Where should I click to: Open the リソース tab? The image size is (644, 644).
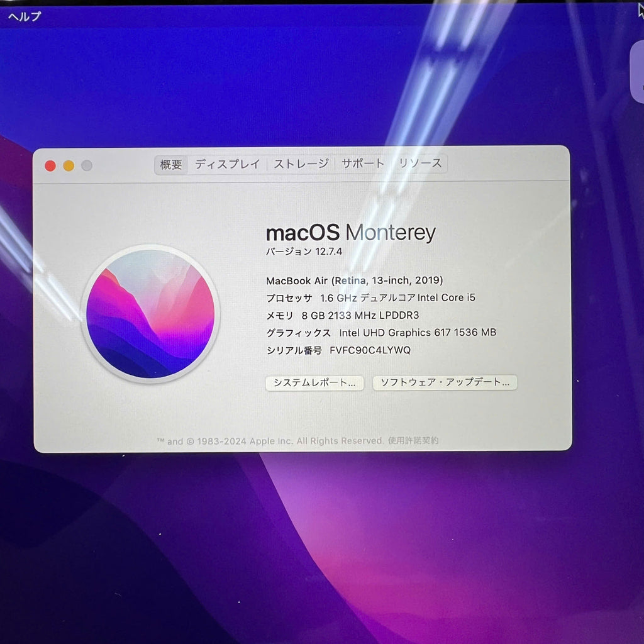pyautogui.click(x=420, y=163)
